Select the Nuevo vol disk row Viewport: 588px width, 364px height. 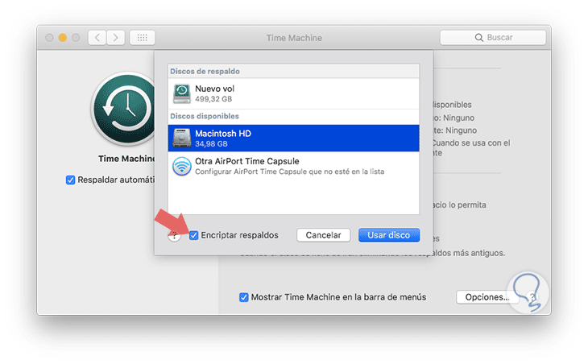coord(294,93)
